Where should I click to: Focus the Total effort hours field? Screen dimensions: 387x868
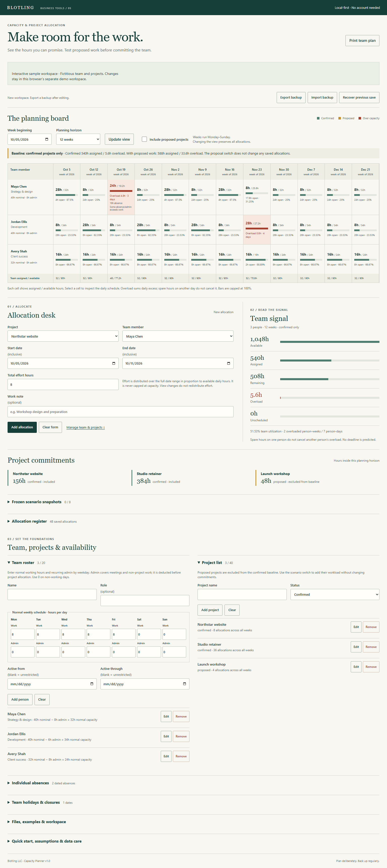pyautogui.click(x=63, y=384)
